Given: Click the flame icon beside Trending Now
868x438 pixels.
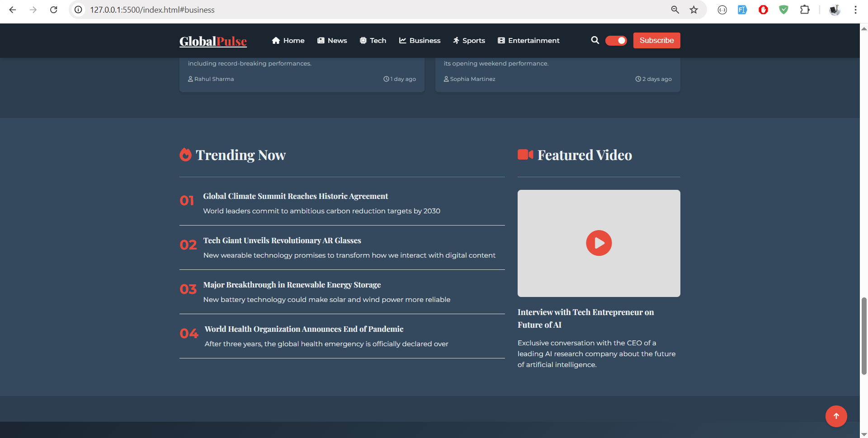Looking at the screenshot, I should coord(185,155).
